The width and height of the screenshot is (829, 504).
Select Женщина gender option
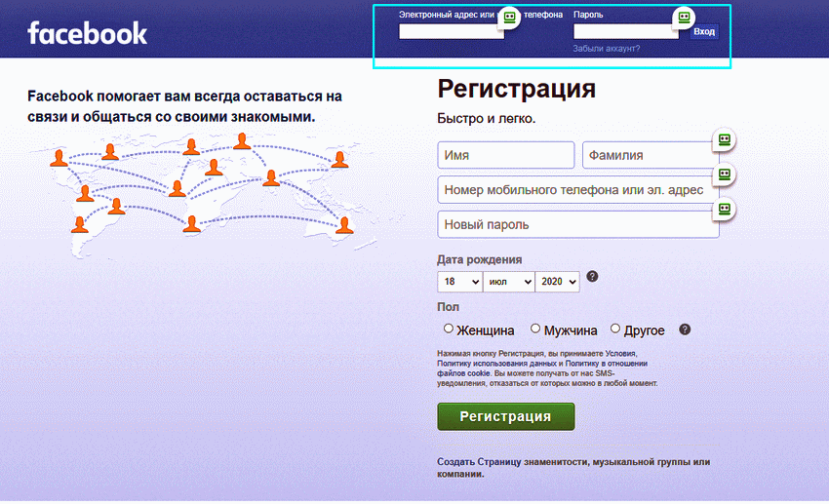coord(449,329)
